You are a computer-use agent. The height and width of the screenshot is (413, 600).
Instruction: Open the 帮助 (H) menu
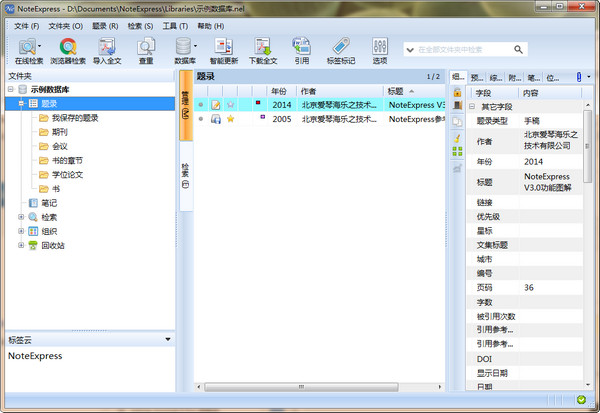tap(210, 26)
